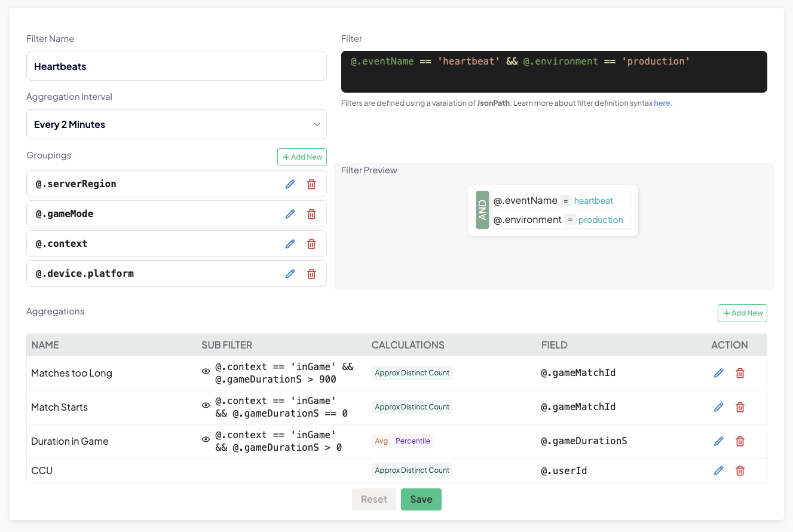Click into the Filter expression editor
The height and width of the screenshot is (532, 793).
pyautogui.click(x=553, y=72)
